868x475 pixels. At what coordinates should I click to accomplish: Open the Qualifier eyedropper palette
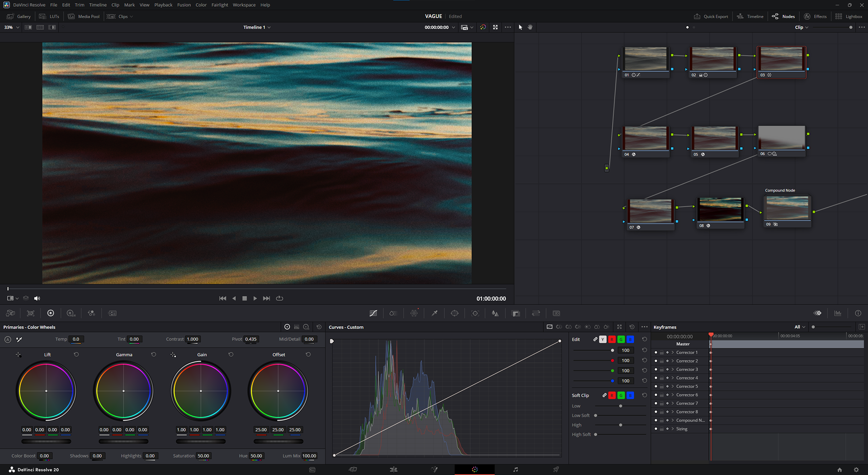click(x=434, y=313)
